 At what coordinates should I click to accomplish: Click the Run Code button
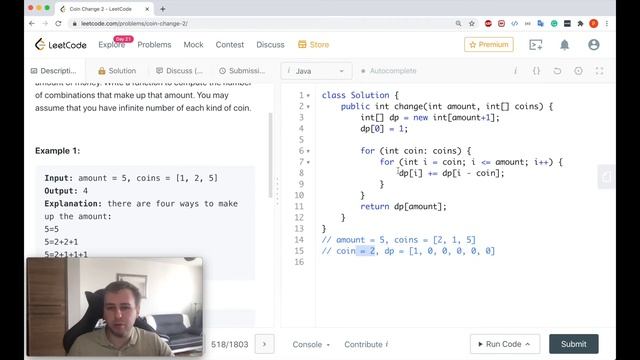(x=505, y=344)
